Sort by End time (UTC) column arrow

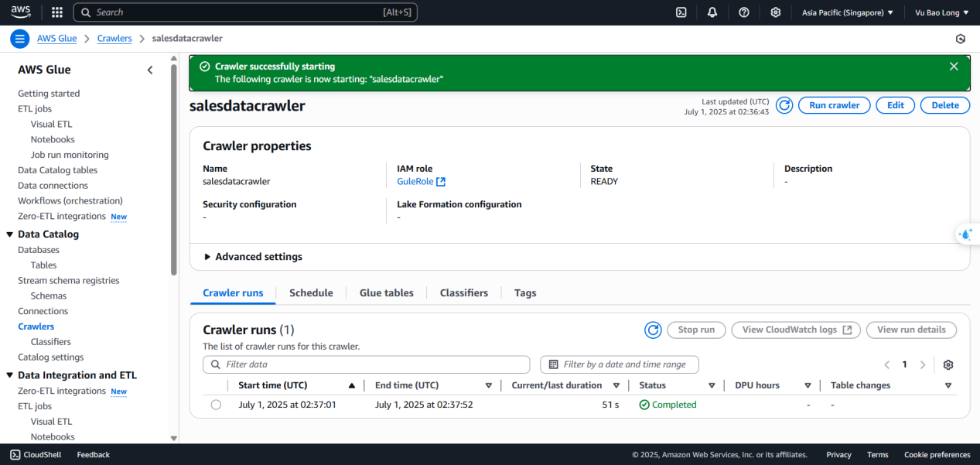488,385
